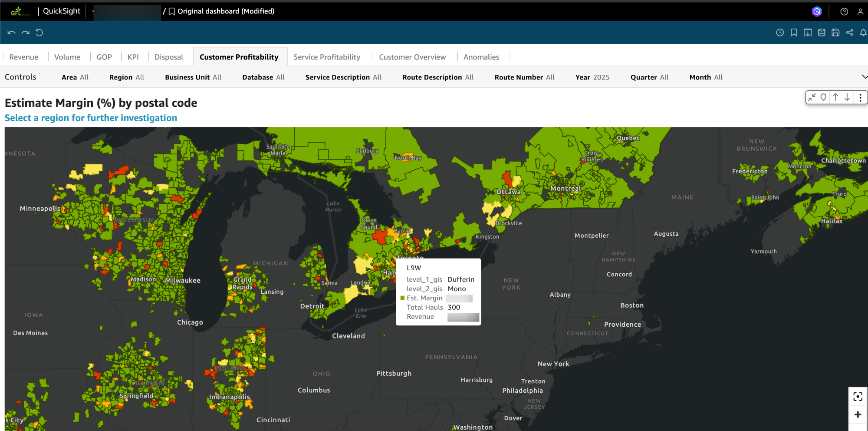This screenshot has height=431, width=868.
Task: Minimize the map visual with the collapse arrows icon
Action: pyautogui.click(x=812, y=97)
